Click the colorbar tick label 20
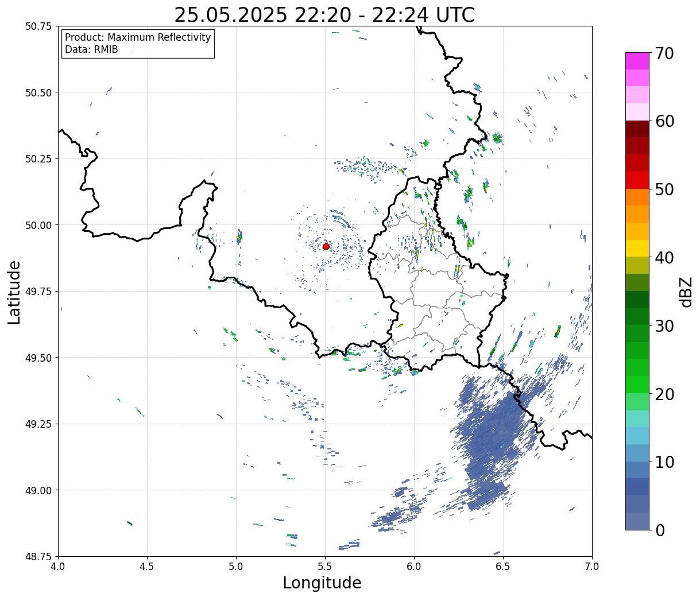 click(664, 394)
